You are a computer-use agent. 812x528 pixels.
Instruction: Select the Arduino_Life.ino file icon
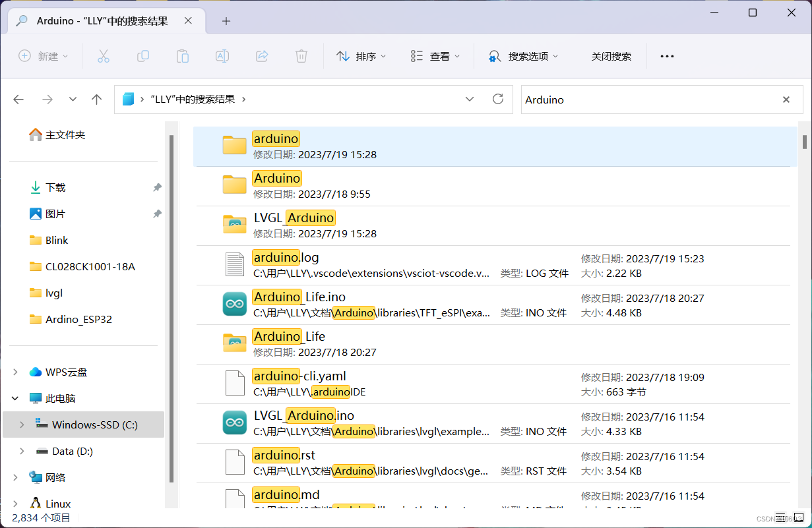[234, 303]
